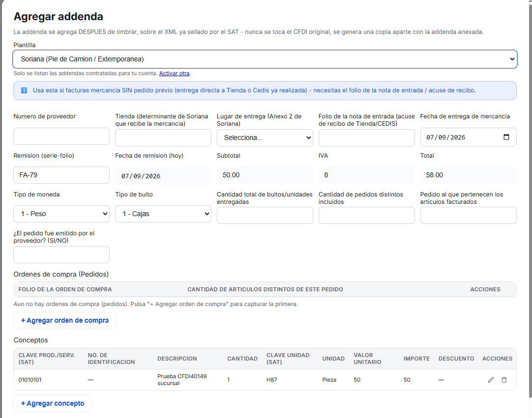Click Agregar orden de compra button
The width and height of the screenshot is (532, 418).
point(65,320)
